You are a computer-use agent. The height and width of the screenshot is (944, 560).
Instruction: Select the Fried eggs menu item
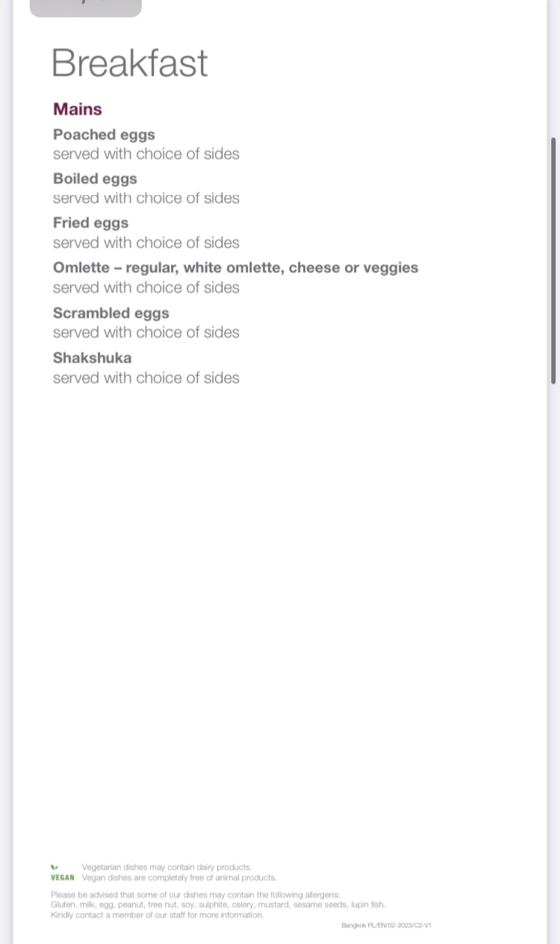90,223
